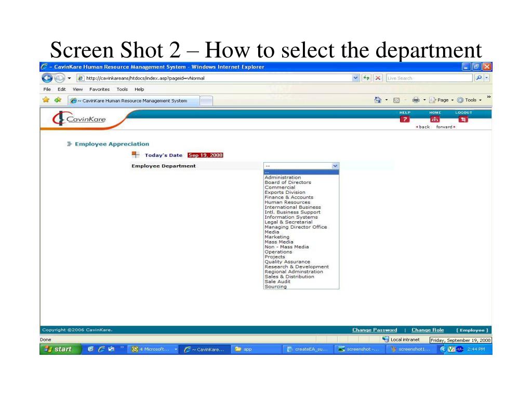Choose Exports Division option
The image size is (532, 399).
click(301, 192)
